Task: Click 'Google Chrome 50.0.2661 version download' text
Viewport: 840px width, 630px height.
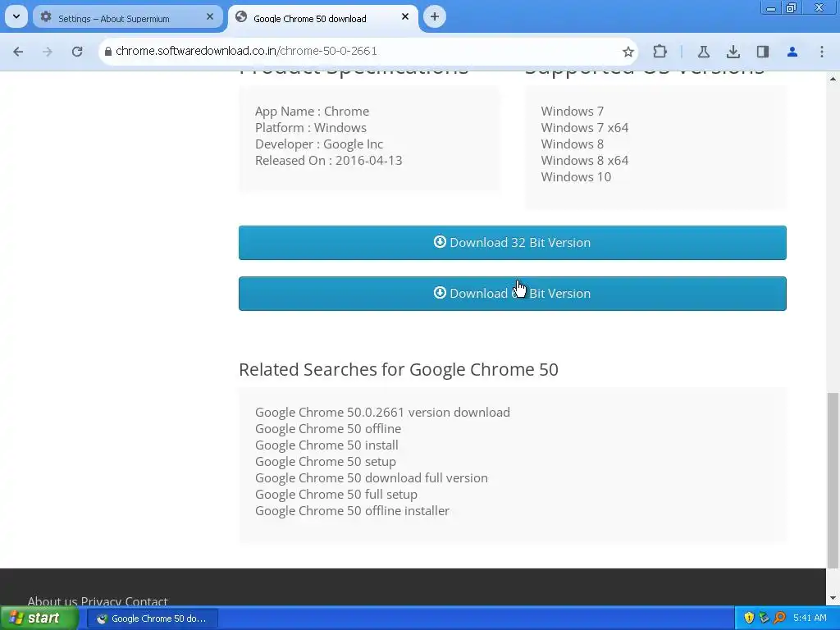Action: (382, 413)
